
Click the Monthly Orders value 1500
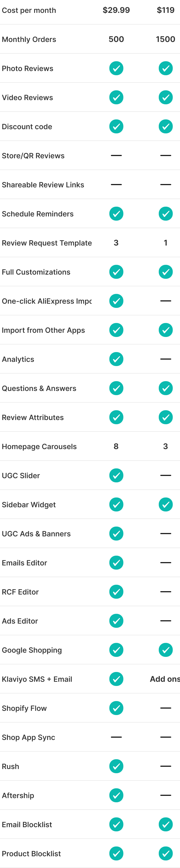click(165, 39)
